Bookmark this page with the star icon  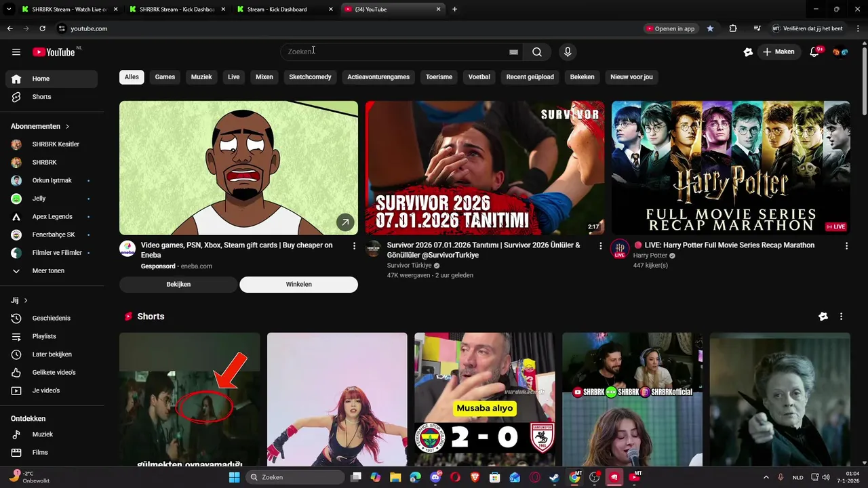[710, 28]
